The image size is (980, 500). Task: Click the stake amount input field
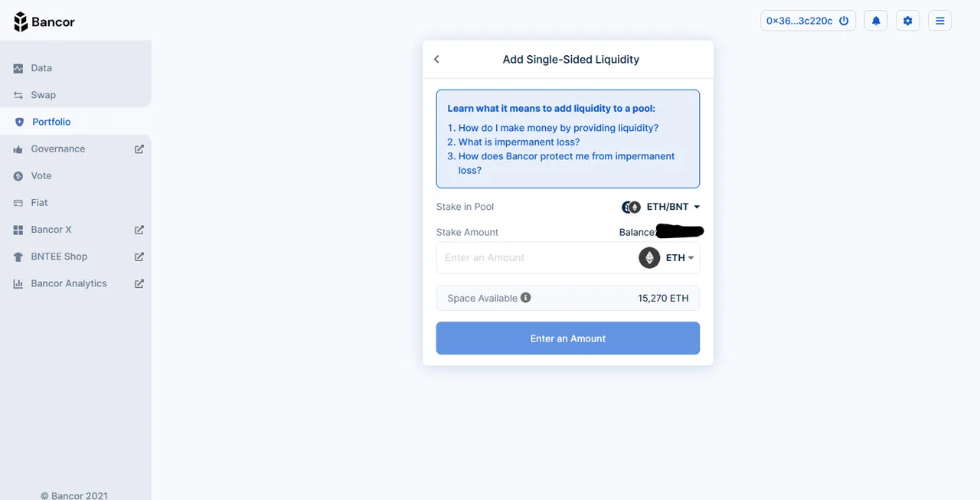click(x=536, y=258)
